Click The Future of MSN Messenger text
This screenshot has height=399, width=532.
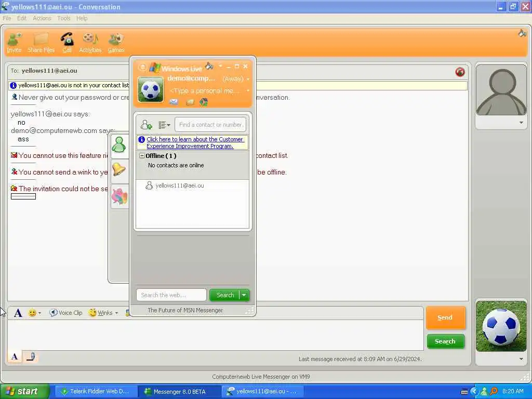tap(185, 310)
